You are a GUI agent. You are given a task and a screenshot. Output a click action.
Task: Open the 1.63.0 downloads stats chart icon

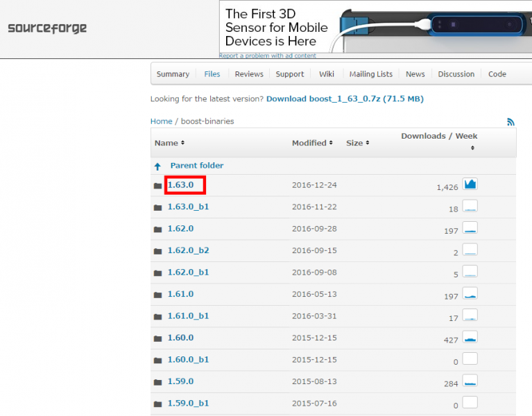[470, 184]
